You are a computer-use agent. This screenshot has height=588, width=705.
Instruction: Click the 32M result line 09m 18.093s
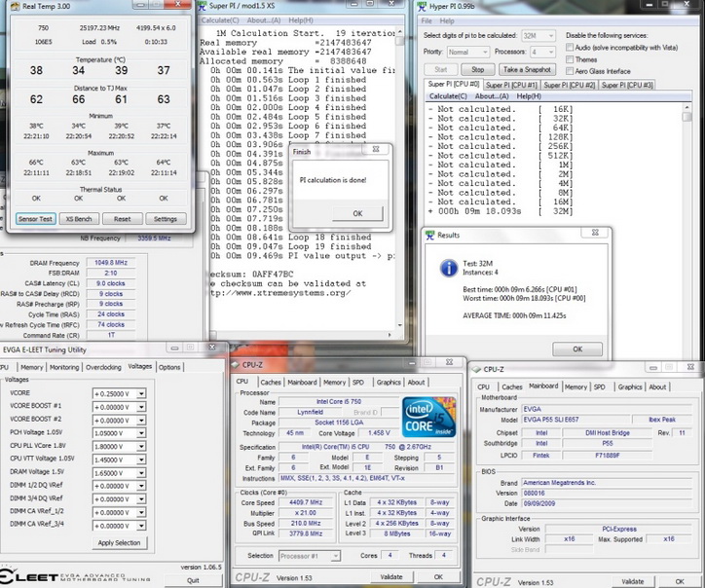pyautogui.click(x=500, y=211)
